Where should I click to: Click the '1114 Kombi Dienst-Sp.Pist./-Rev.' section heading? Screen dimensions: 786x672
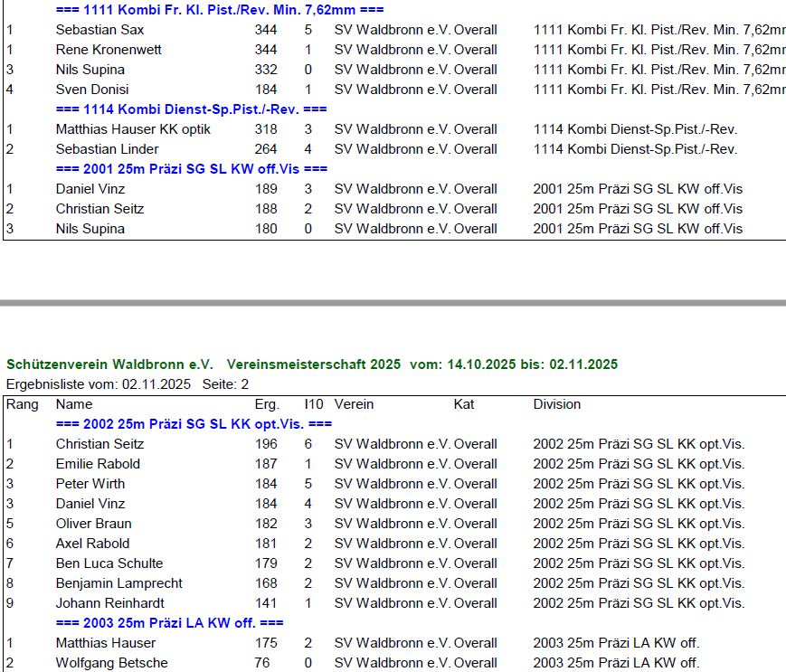pyautogui.click(x=191, y=109)
